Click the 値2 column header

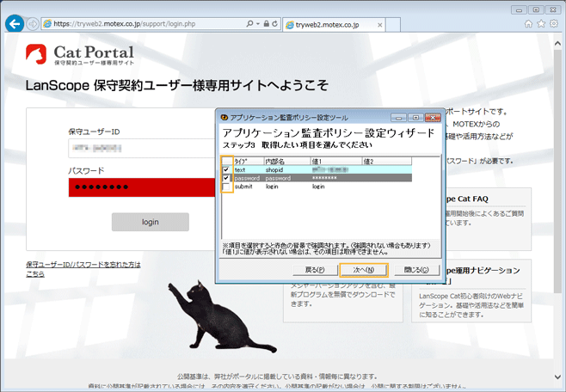tap(387, 162)
